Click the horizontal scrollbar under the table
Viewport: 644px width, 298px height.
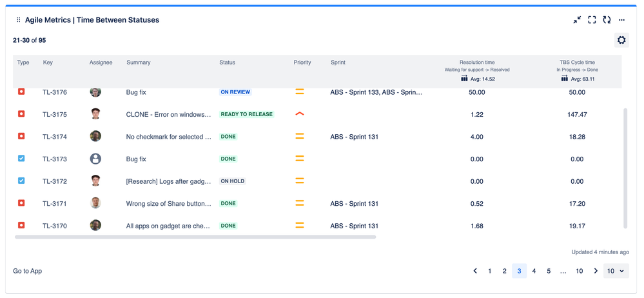pyautogui.click(x=195, y=237)
